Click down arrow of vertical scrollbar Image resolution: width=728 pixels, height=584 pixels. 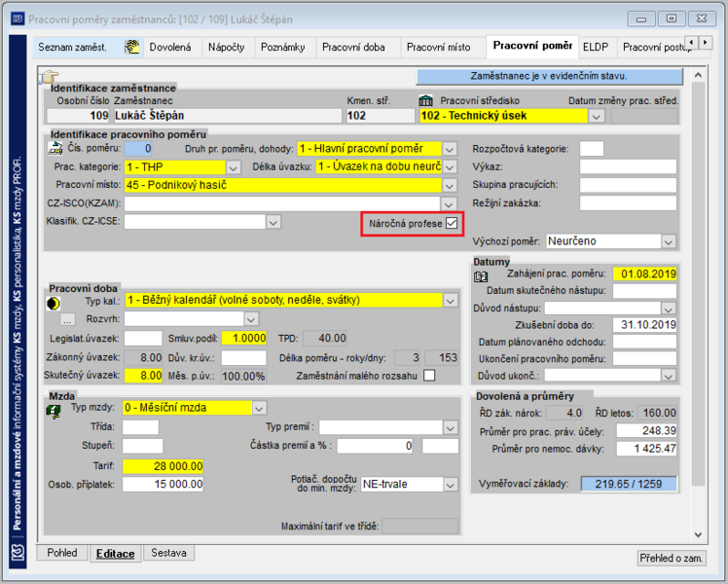(x=698, y=534)
